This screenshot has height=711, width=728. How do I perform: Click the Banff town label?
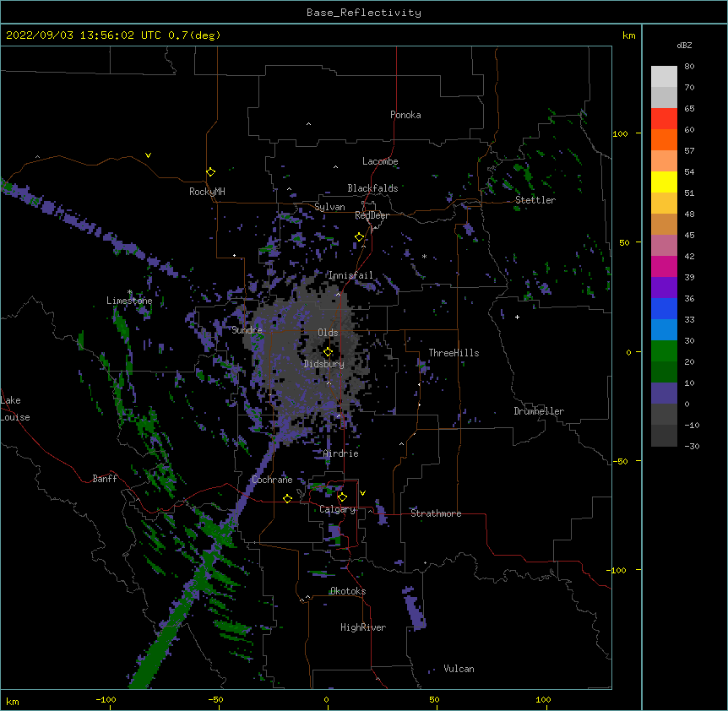tap(105, 479)
